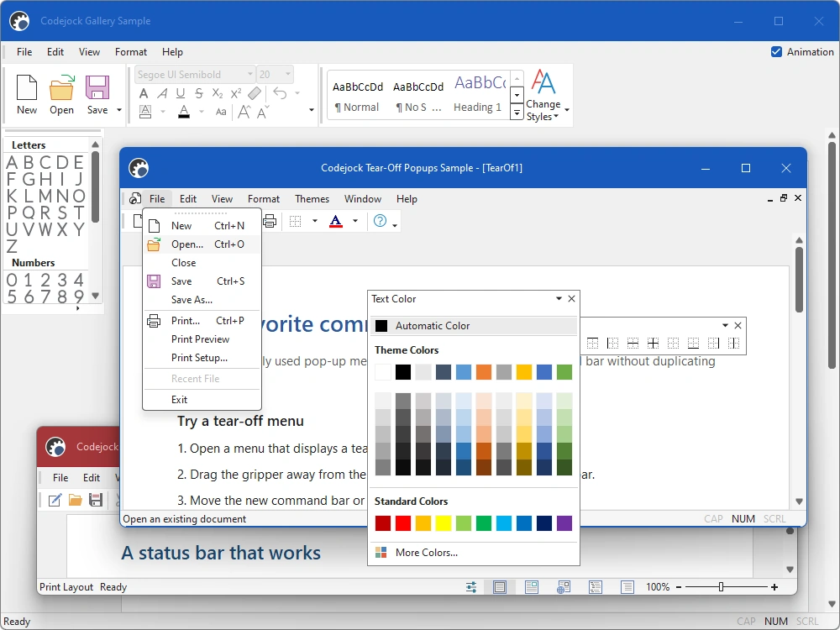
Task: Pick the purple standard color swatch
Action: [564, 522]
